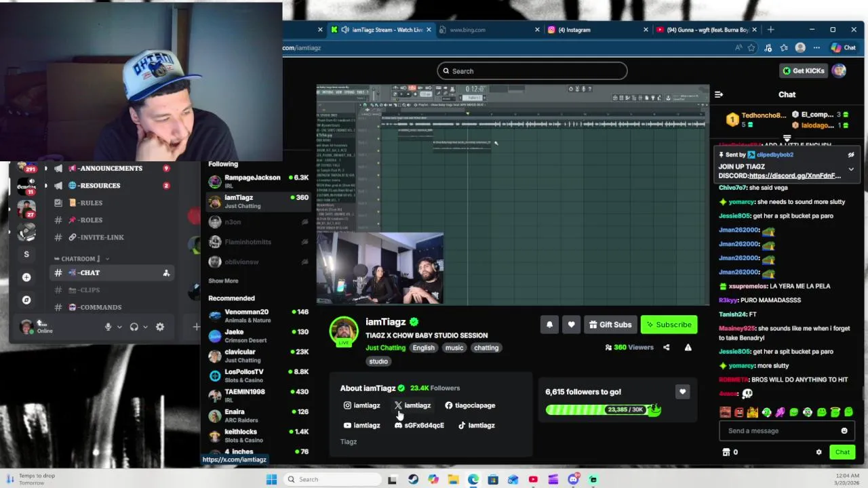
Task: Click the Read aloud icon in address bar
Action: 738,47
